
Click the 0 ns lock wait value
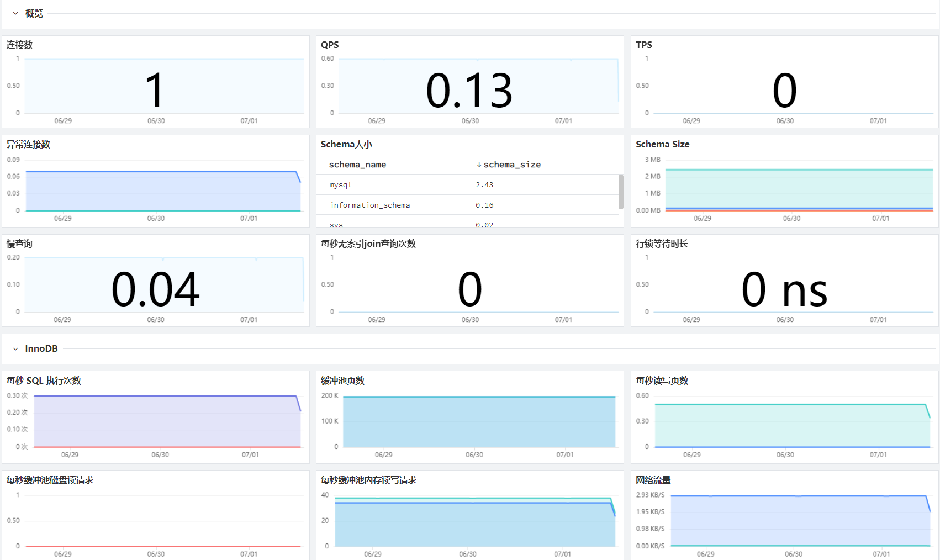pyautogui.click(x=784, y=289)
